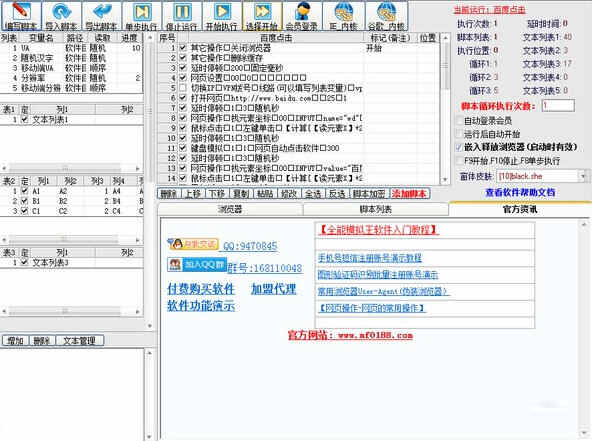Click 反选 invert selection button
Viewport: 592px width, 441px height.
(338, 194)
